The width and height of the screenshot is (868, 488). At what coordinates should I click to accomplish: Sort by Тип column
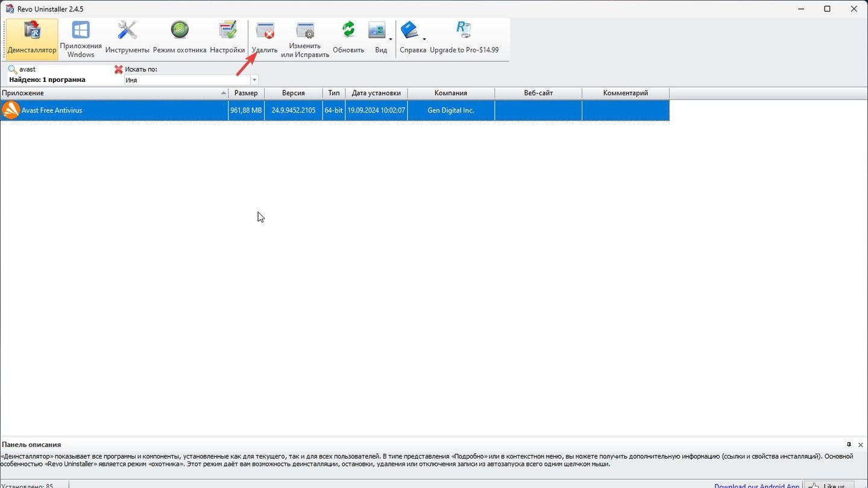[x=334, y=93]
